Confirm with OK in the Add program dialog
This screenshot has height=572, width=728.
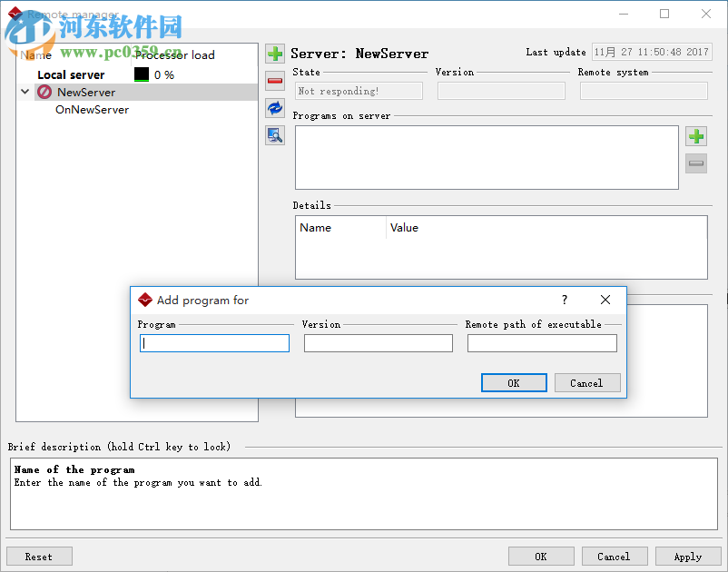514,382
